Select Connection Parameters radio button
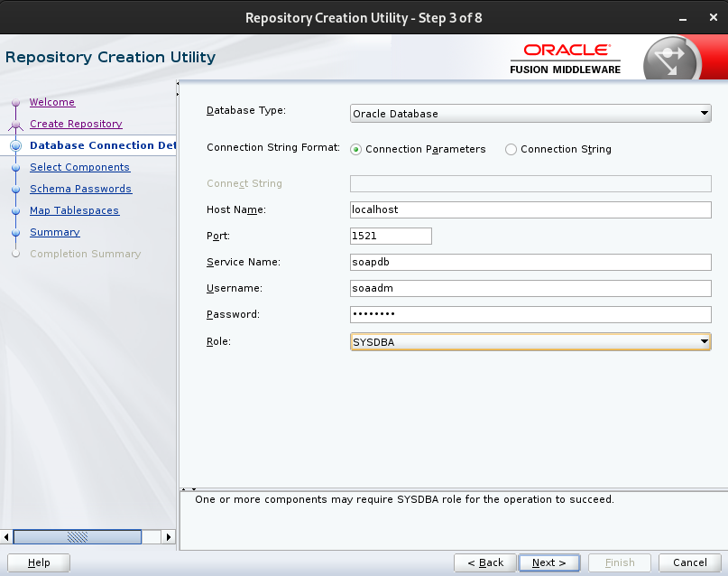 point(355,149)
